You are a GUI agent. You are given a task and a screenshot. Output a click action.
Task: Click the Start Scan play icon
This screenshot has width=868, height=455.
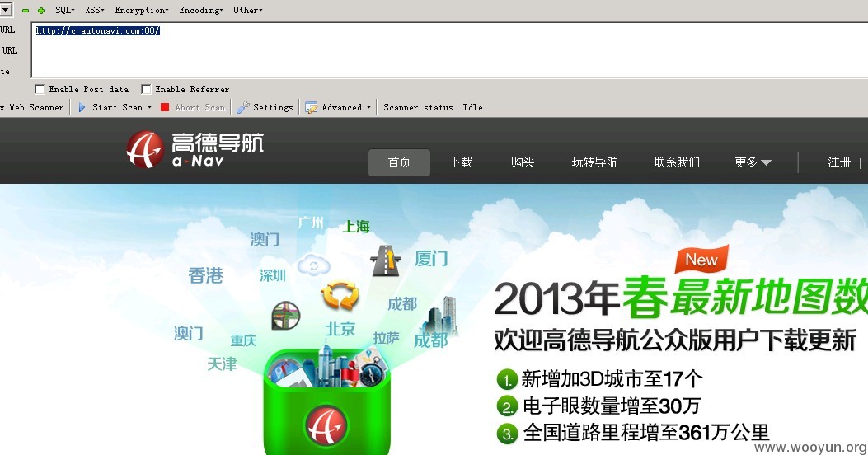tap(82, 107)
